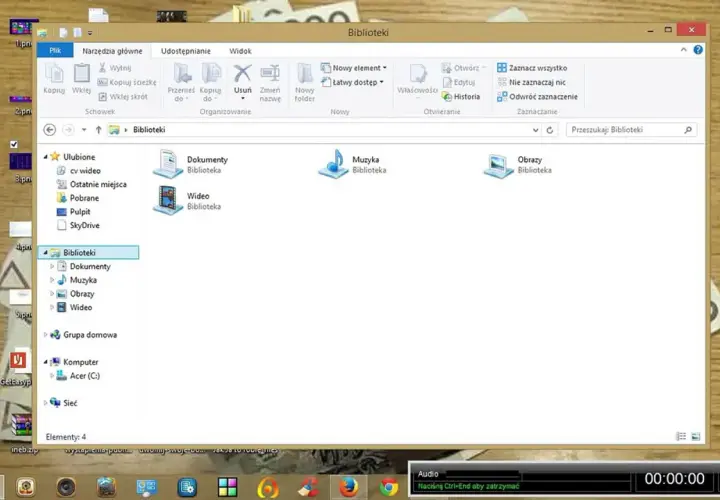Click the help question mark icon
Viewport: 720px width, 500px height.
coord(698,50)
